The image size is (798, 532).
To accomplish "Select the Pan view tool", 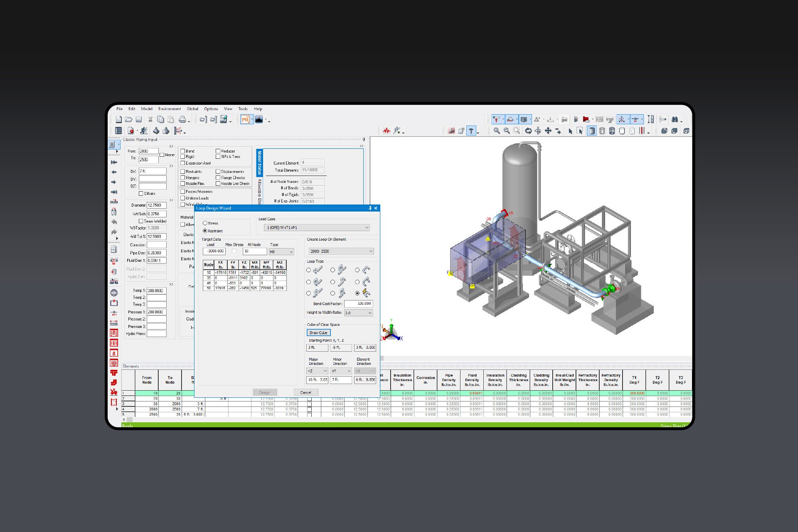I will 548,131.
